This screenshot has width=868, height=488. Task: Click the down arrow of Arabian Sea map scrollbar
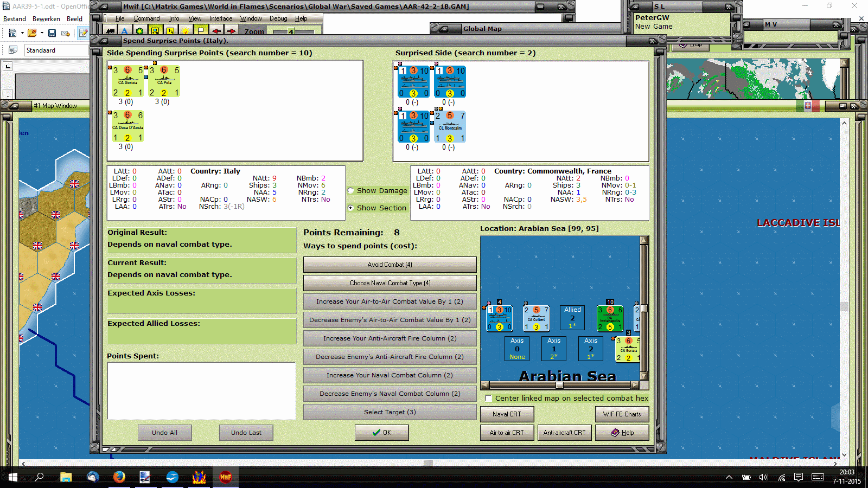[x=644, y=376]
